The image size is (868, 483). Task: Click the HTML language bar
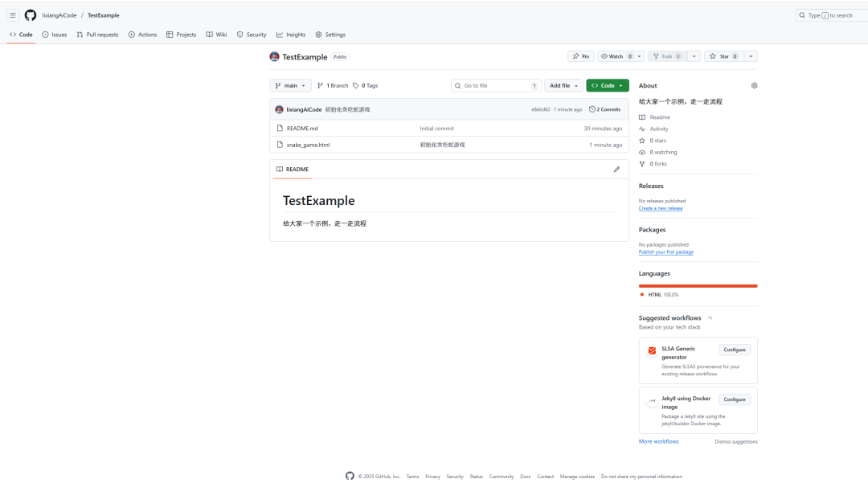(x=698, y=285)
